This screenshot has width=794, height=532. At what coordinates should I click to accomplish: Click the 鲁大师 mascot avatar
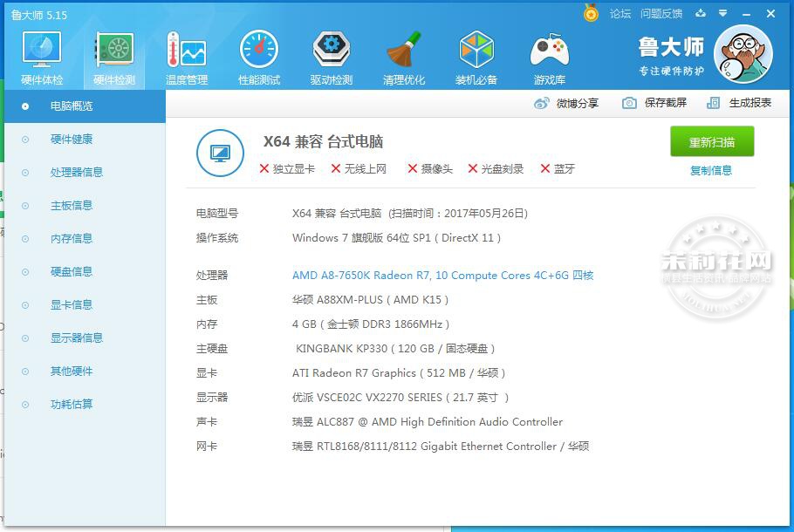pyautogui.click(x=743, y=54)
